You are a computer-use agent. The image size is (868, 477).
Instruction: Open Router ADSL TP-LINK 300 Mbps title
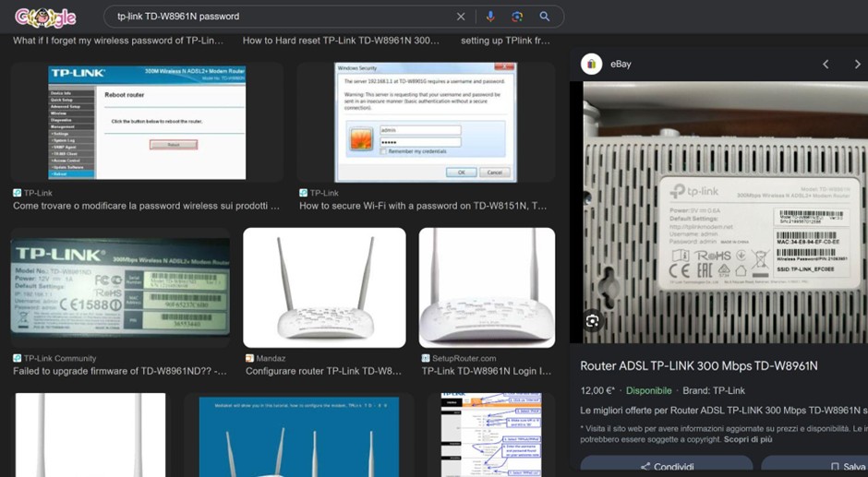698,366
